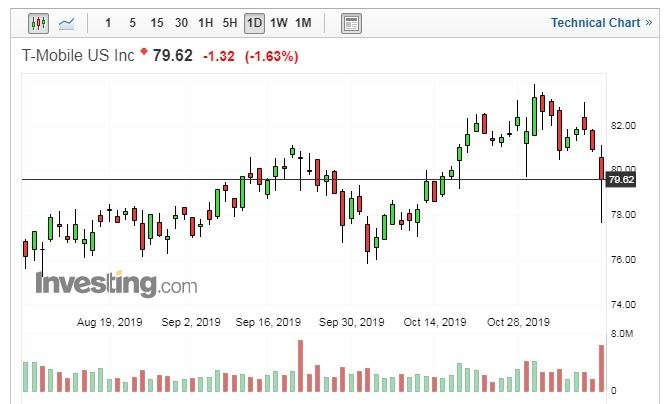The width and height of the screenshot is (672, 404).
Task: Click the T-Mobile US Inc title
Action: pyautogui.click(x=78, y=56)
